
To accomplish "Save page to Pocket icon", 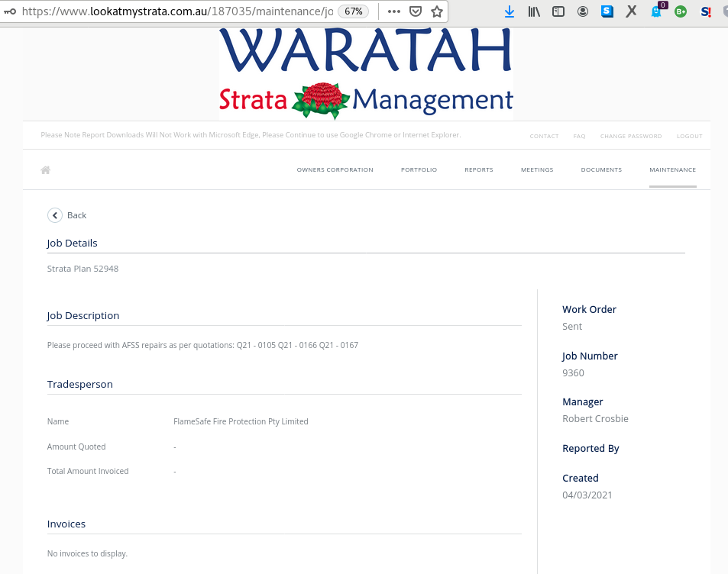I will [416, 11].
